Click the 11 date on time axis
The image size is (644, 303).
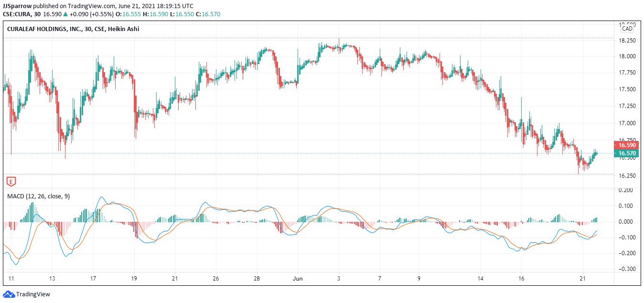point(11,278)
